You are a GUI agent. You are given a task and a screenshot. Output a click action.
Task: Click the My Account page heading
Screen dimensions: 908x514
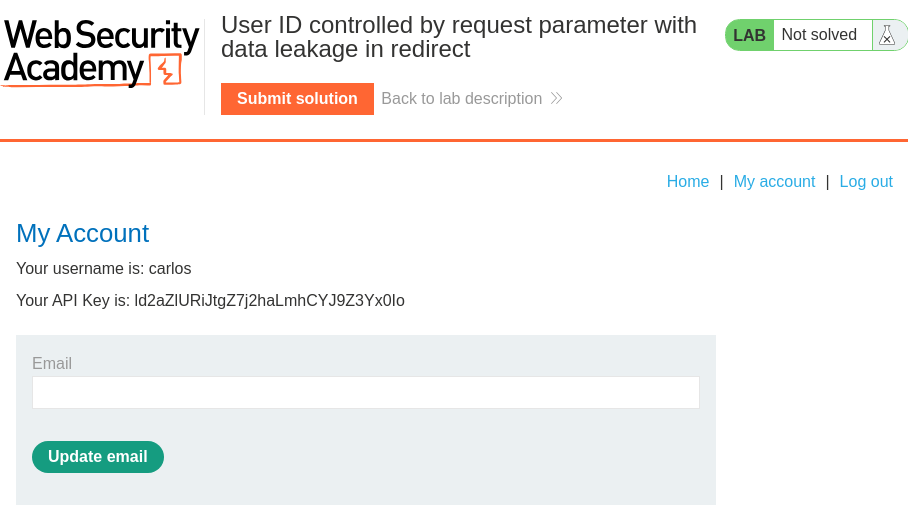tap(82, 233)
